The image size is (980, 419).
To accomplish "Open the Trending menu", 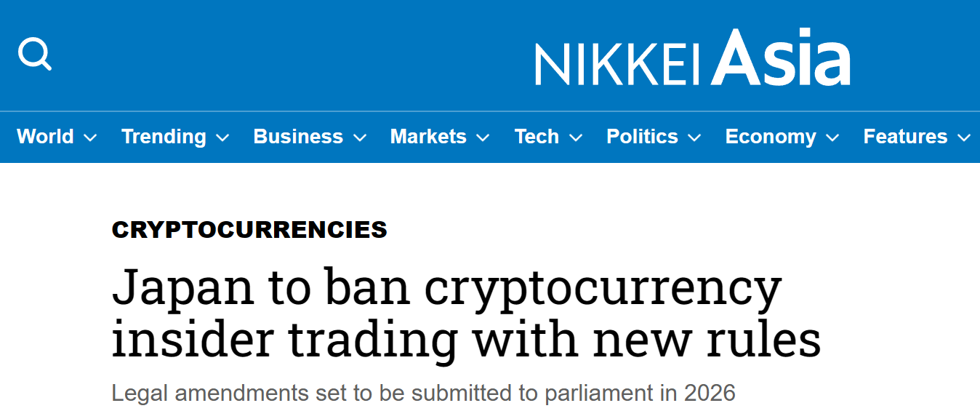I will click(x=164, y=137).
